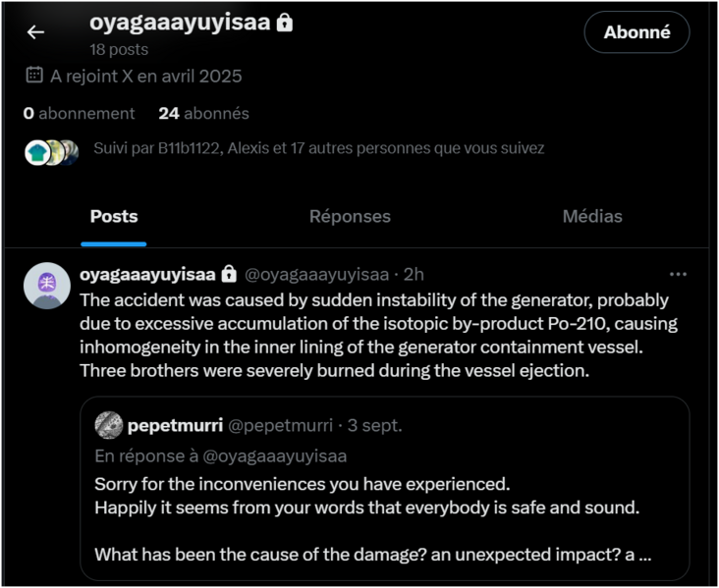Screen dimensions: 719x588
Task: Open the 2h post timestamp
Action: tap(414, 275)
